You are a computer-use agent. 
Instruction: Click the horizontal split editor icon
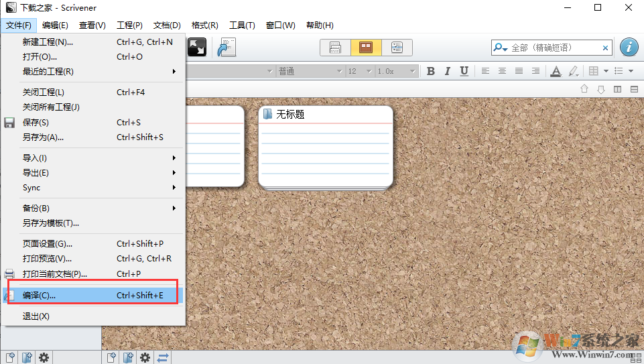[x=634, y=89]
